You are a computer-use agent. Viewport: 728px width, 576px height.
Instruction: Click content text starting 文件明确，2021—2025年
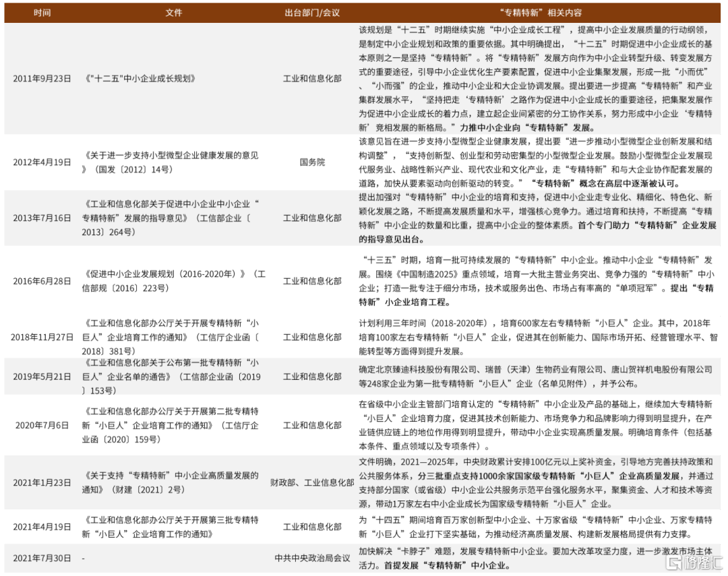coord(535,483)
